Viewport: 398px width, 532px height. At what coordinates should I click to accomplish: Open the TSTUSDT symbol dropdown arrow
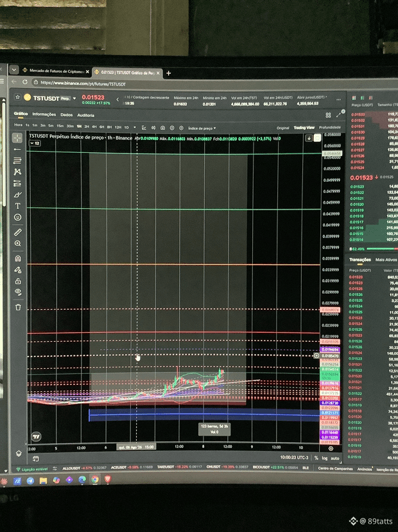(74, 98)
